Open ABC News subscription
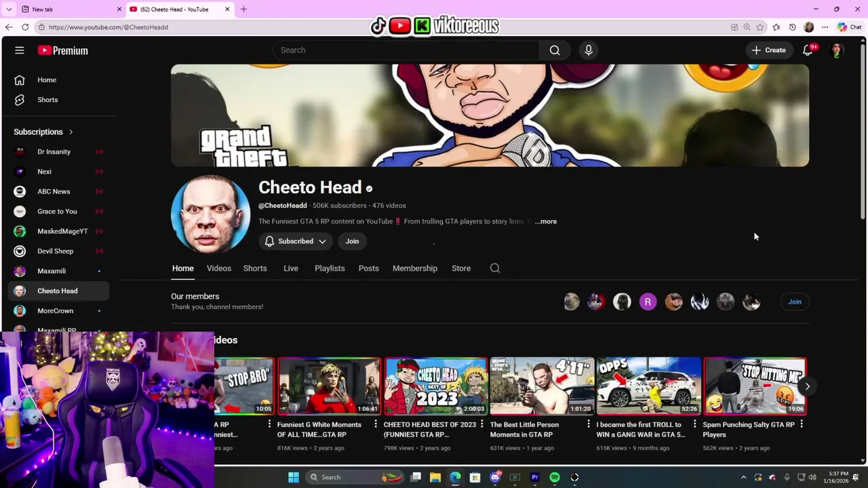The width and height of the screenshot is (868, 488). tap(58, 191)
